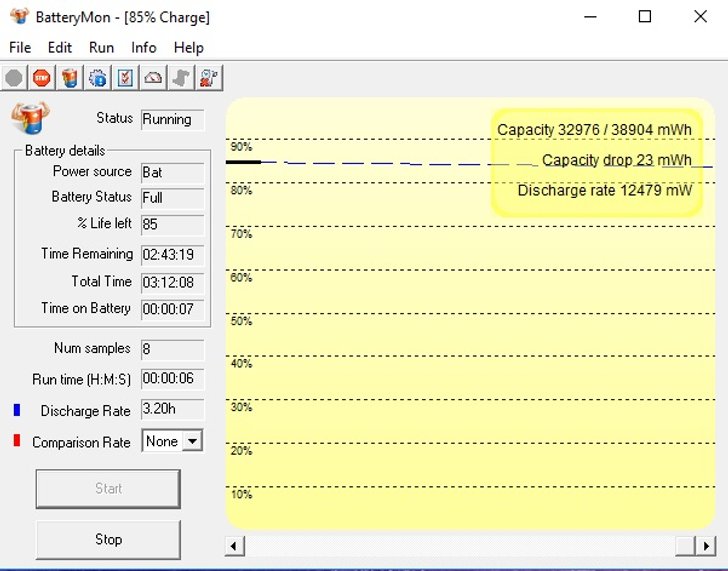Image resolution: width=728 pixels, height=571 pixels.
Task: Click the disabled Start button
Action: click(x=108, y=489)
